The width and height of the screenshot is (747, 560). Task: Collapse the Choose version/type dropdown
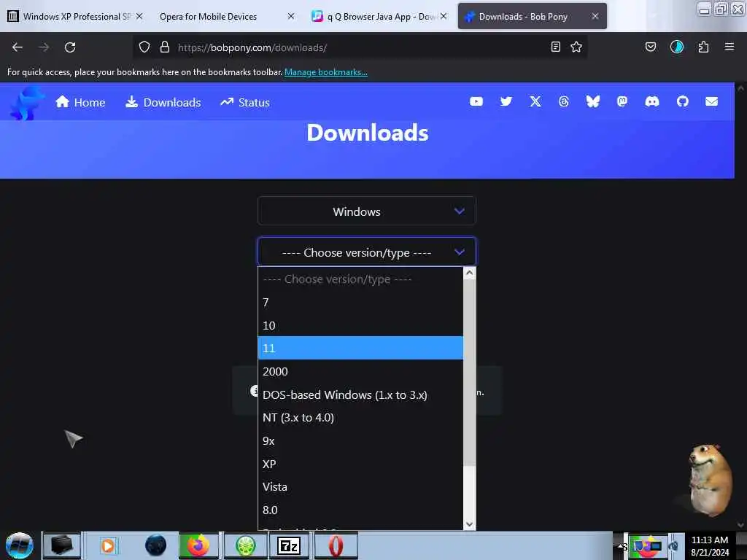point(366,252)
